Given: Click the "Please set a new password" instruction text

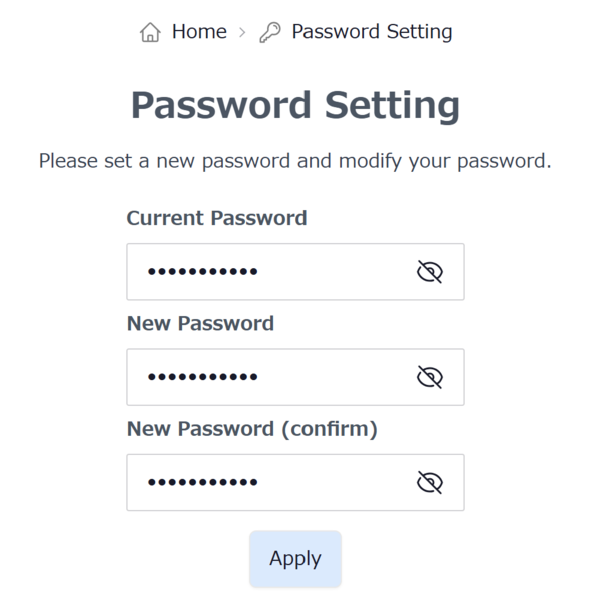Looking at the screenshot, I should pyautogui.click(x=295, y=160).
